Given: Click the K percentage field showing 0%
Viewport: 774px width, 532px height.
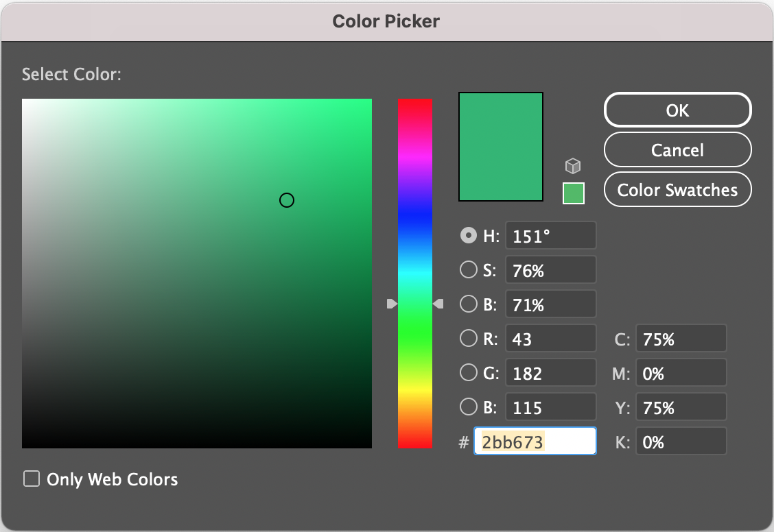Looking at the screenshot, I should tap(681, 442).
